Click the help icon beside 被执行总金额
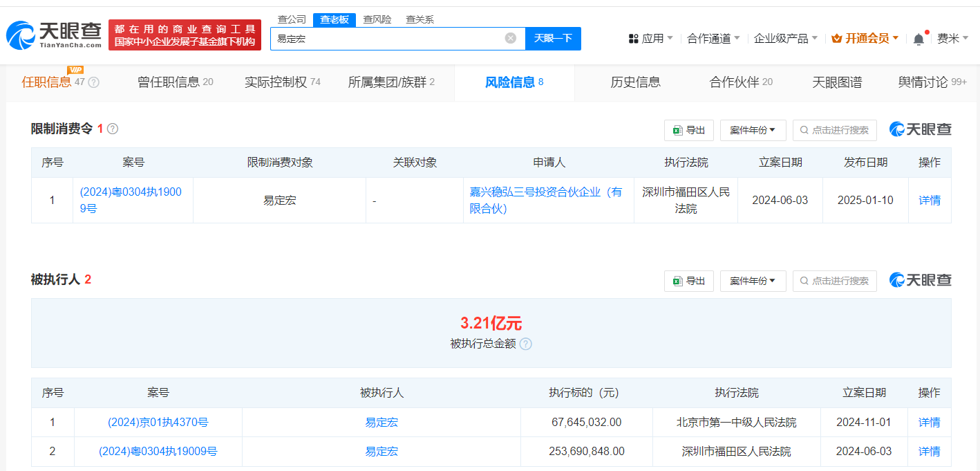 click(526, 344)
